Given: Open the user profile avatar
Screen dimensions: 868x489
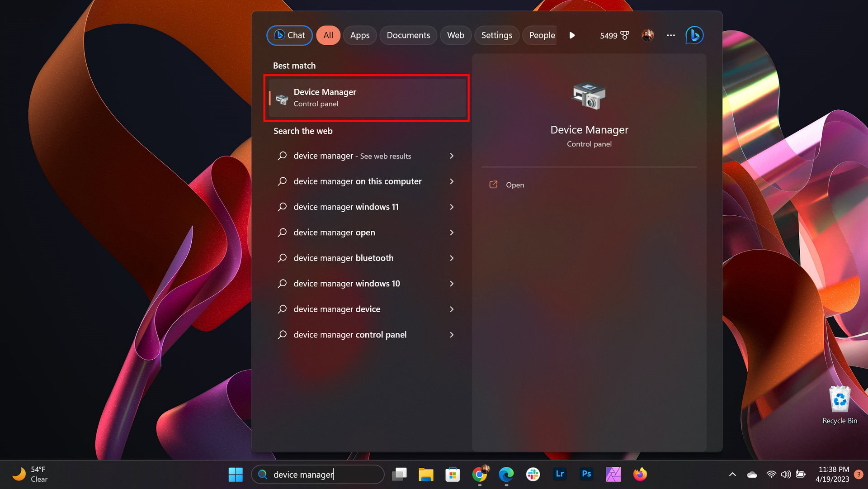Looking at the screenshot, I should pos(647,35).
